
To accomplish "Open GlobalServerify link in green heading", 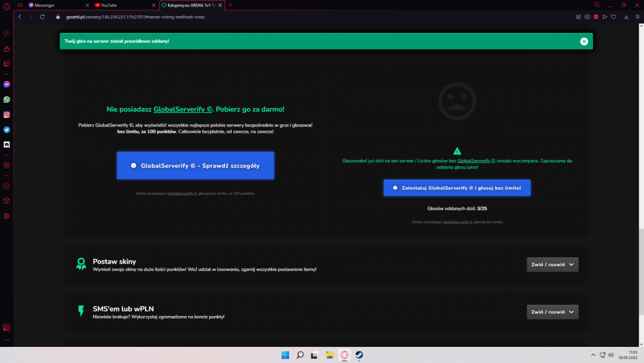I will click(183, 110).
